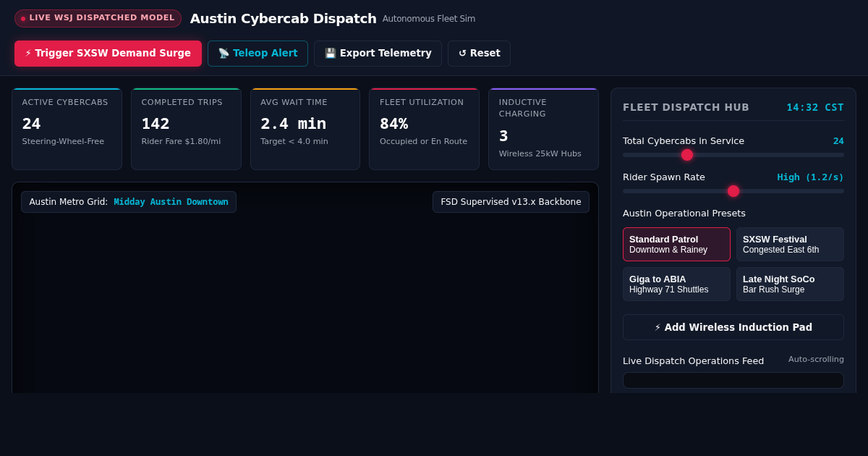Open the Completed Trips stat card

click(186, 130)
